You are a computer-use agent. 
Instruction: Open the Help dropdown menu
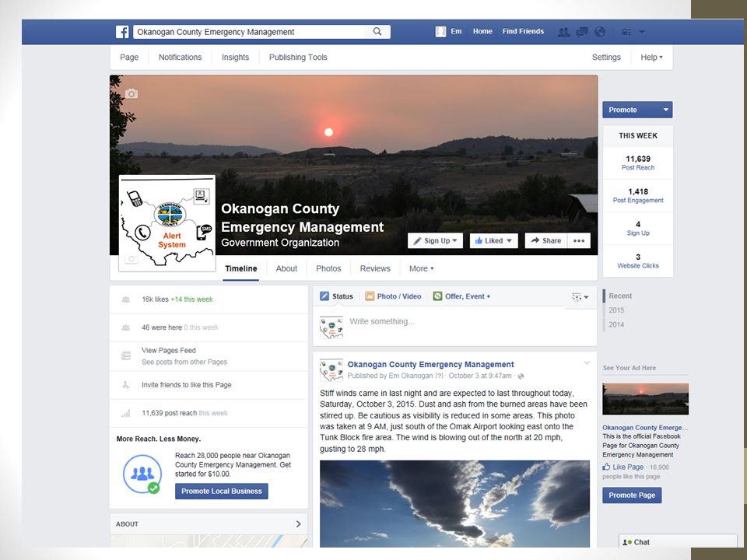651,57
